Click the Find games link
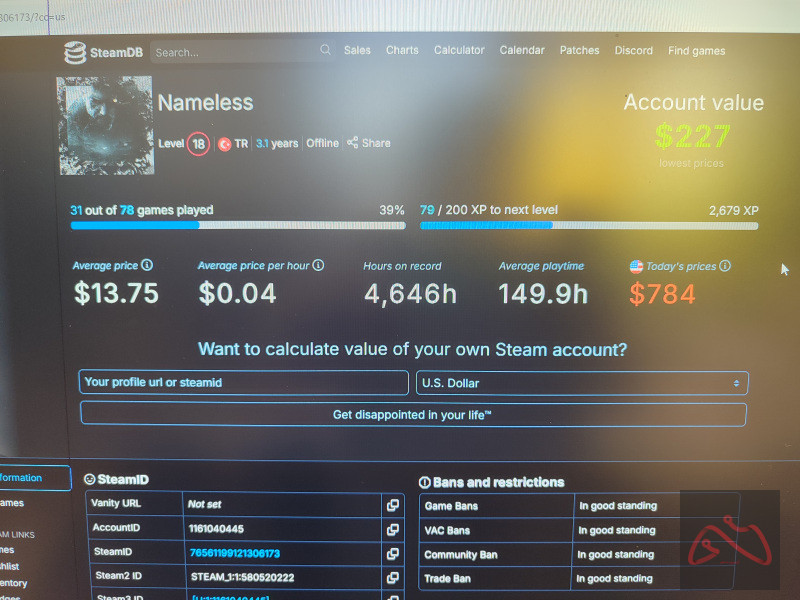The width and height of the screenshot is (800, 600). [x=696, y=50]
